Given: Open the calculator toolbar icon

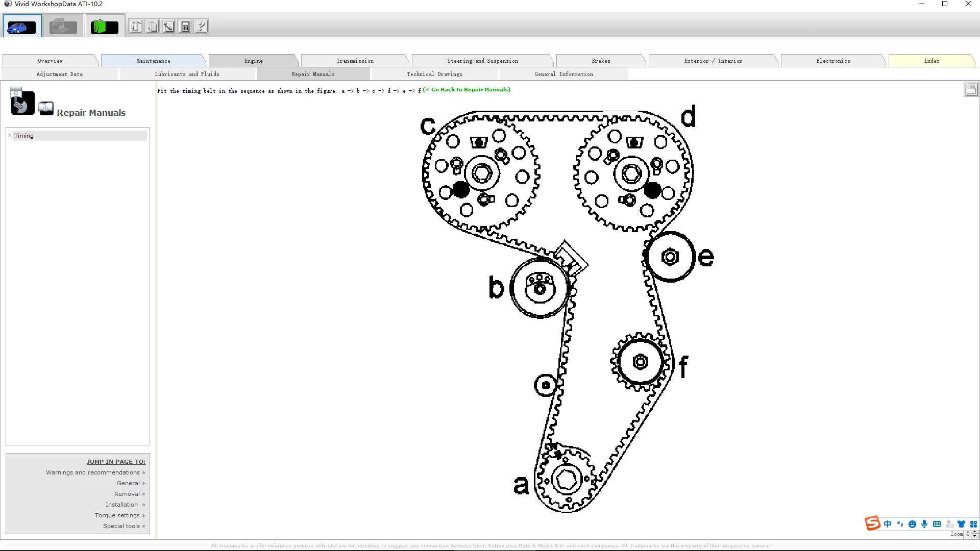Looking at the screenshot, I should point(185,27).
